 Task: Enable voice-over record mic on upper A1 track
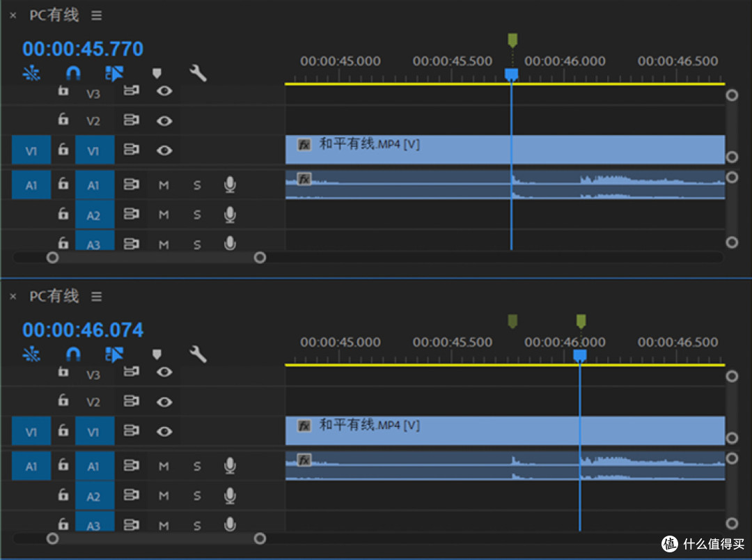230,185
